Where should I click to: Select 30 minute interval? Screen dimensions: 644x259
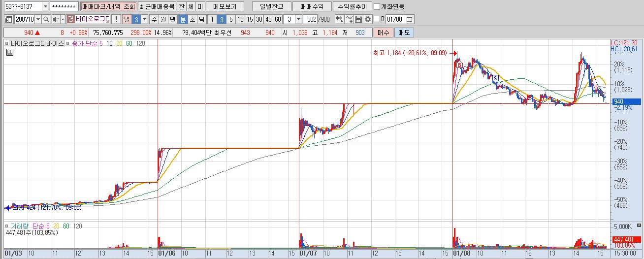click(x=259, y=19)
